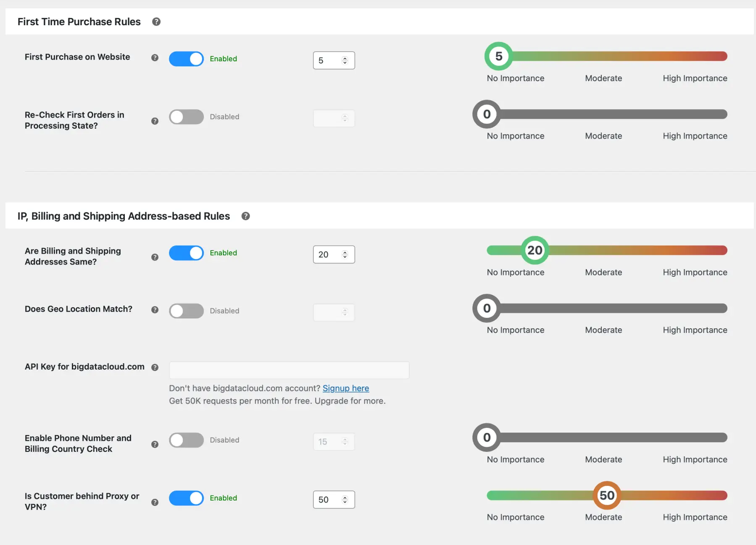
Task: Disable the First Purchase on Website toggle
Action: point(186,59)
